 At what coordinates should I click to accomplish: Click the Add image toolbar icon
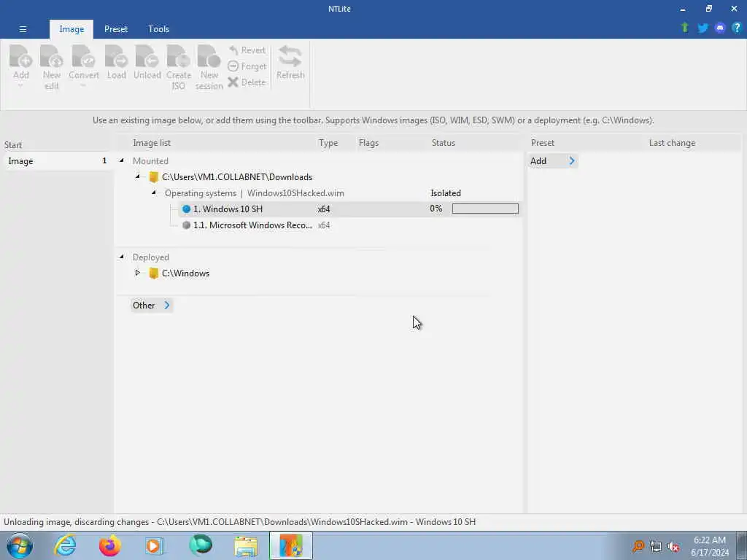tap(21, 62)
